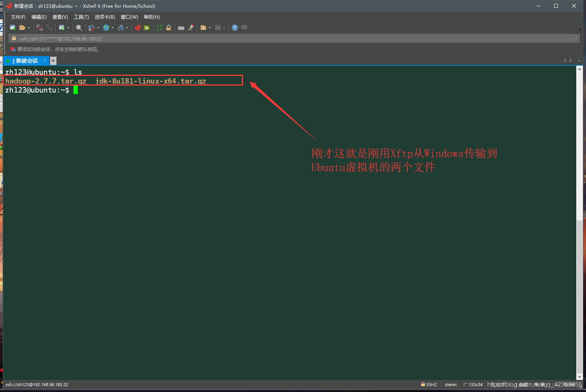Click the Font icon in the toolbar
The height and width of the screenshot is (392, 586).
click(x=121, y=28)
